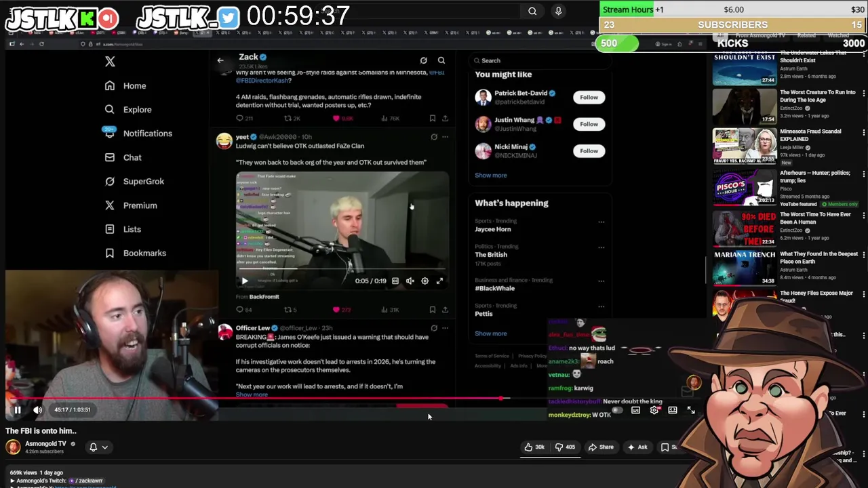Click Grok explain icon on yeet's post
Screen dimensions: 868x488
[434, 137]
